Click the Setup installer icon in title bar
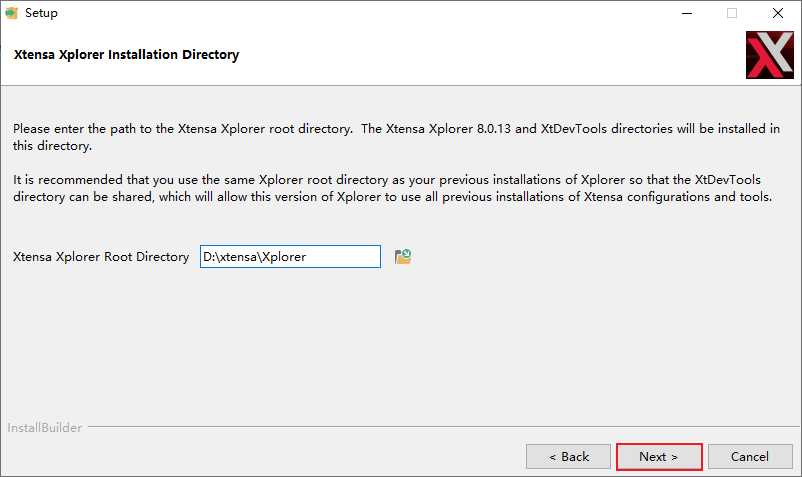Viewport: 802px width, 477px height. 11,13
